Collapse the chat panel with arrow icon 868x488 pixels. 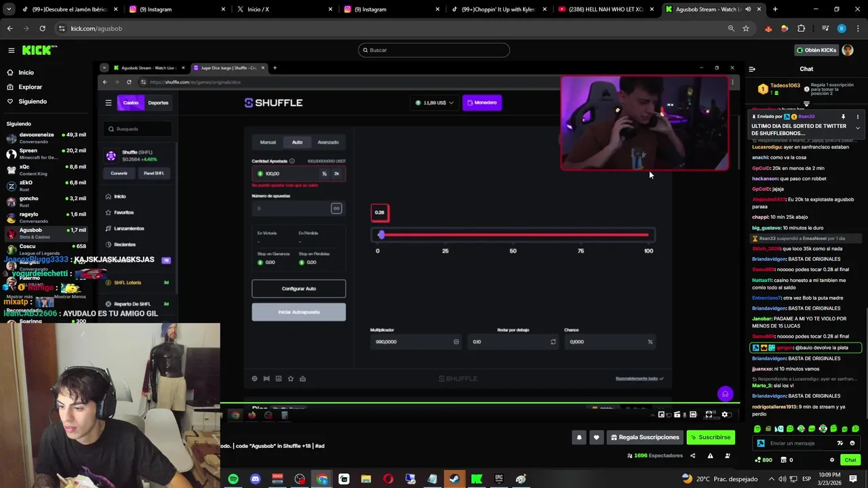click(x=752, y=69)
